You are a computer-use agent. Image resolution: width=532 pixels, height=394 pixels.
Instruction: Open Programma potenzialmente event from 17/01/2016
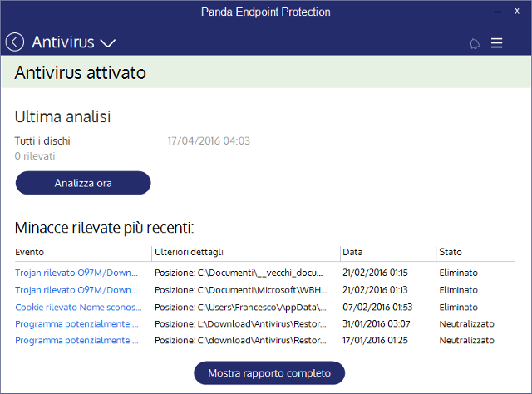(76, 340)
